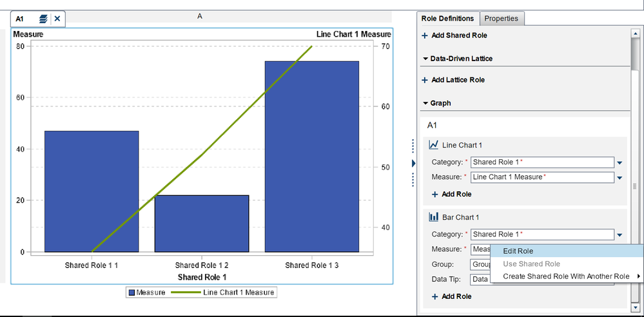
Task: Click Bar Chart 1 Group field
Action: [x=480, y=264]
